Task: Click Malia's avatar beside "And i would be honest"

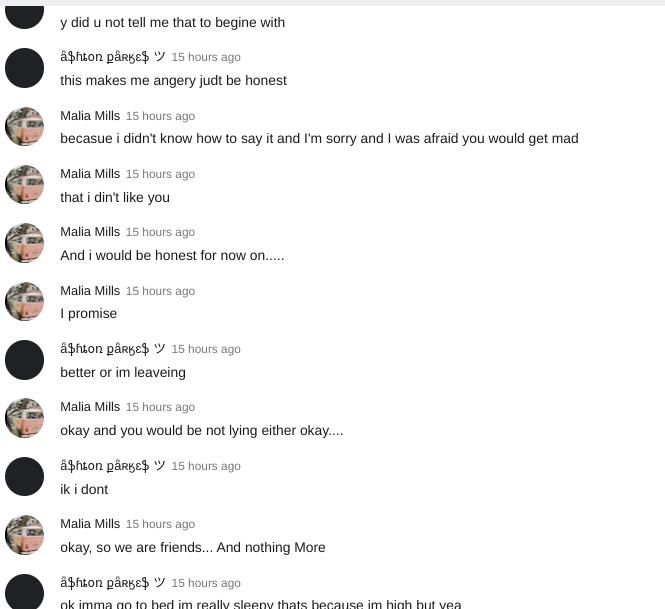Action: (25, 243)
